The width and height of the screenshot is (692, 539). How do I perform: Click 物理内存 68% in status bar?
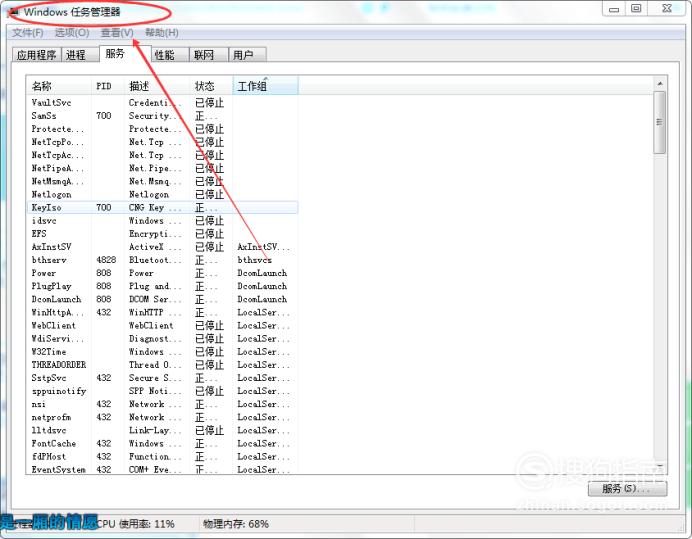coord(236,524)
